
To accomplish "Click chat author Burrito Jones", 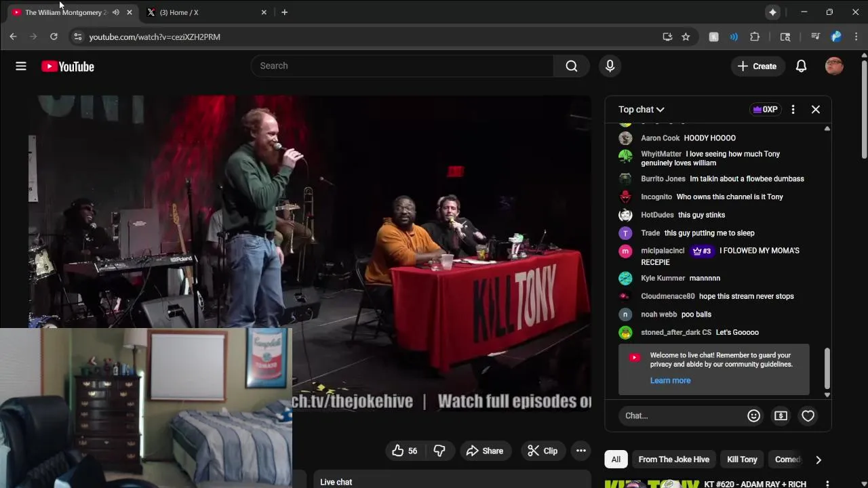I will (x=663, y=179).
